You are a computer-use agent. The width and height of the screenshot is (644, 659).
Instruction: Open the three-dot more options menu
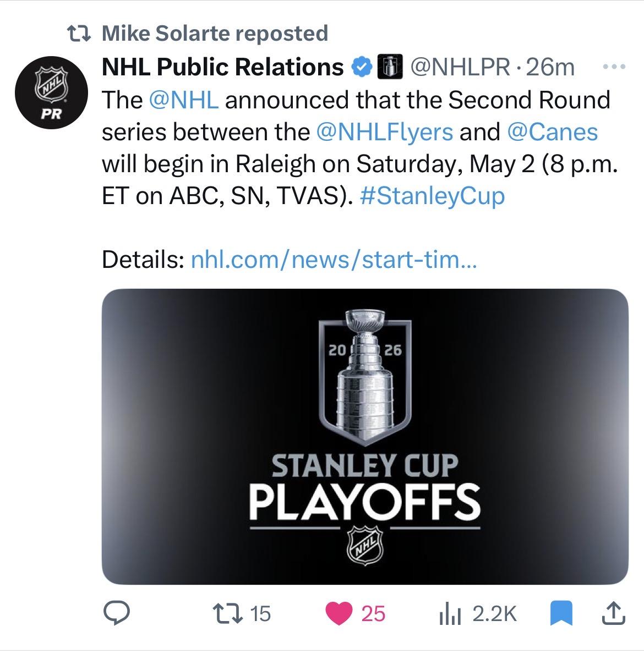click(614, 67)
